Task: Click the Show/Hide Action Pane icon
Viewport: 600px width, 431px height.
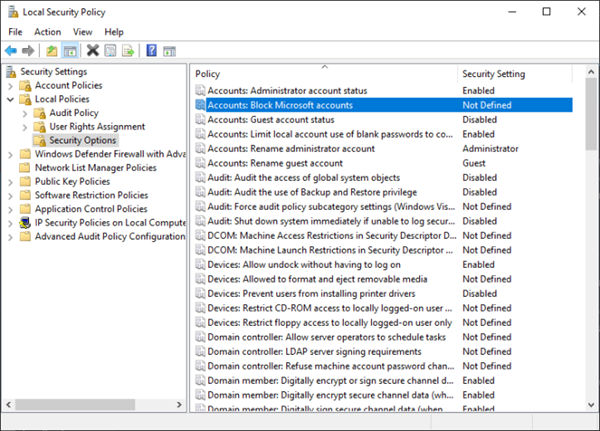Action: click(x=168, y=50)
